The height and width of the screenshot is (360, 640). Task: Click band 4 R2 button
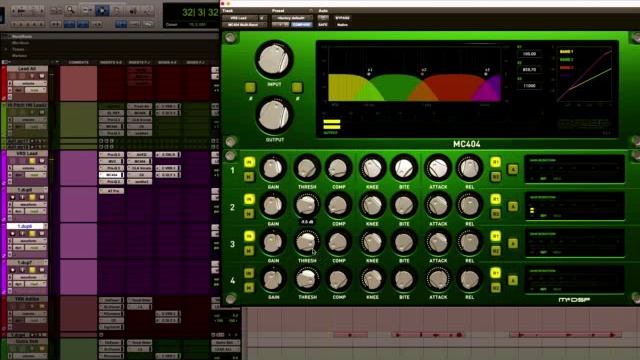[495, 287]
